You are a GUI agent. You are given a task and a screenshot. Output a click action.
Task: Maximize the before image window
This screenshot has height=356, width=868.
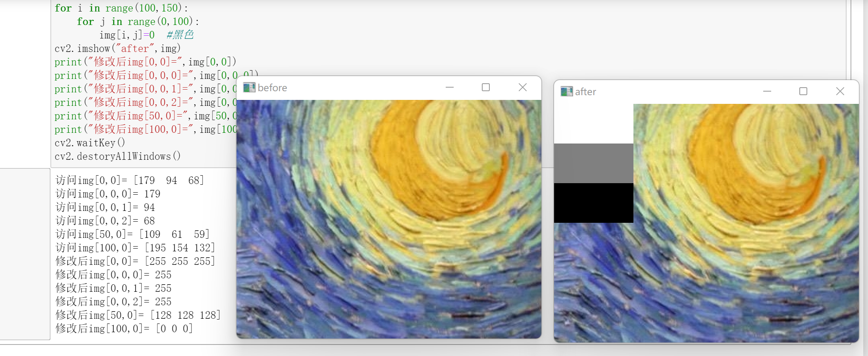486,87
